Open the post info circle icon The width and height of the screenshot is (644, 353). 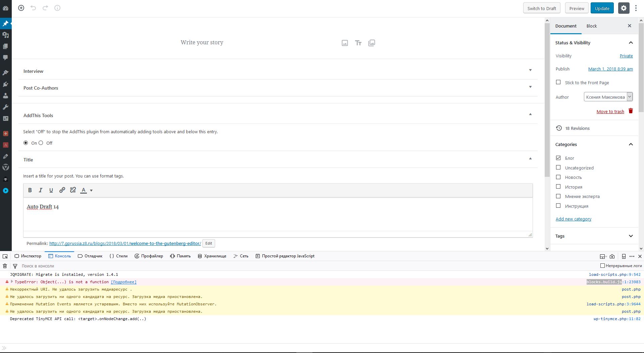coord(57,8)
